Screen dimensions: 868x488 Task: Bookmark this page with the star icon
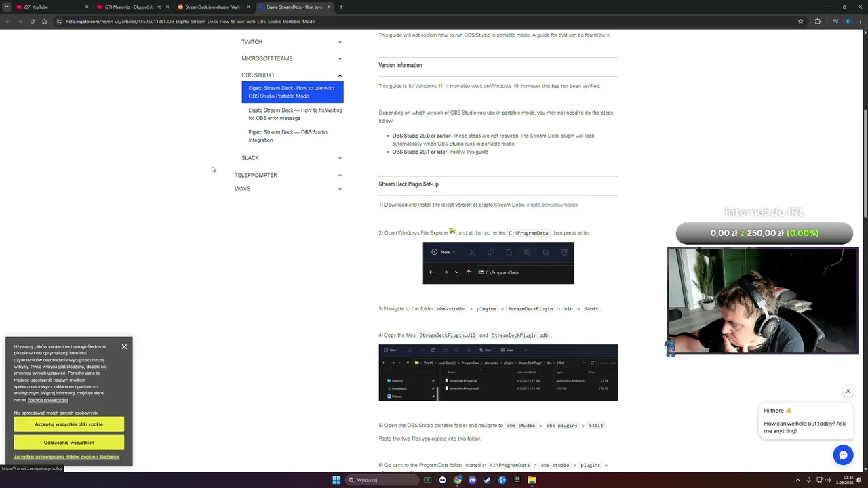(x=801, y=21)
